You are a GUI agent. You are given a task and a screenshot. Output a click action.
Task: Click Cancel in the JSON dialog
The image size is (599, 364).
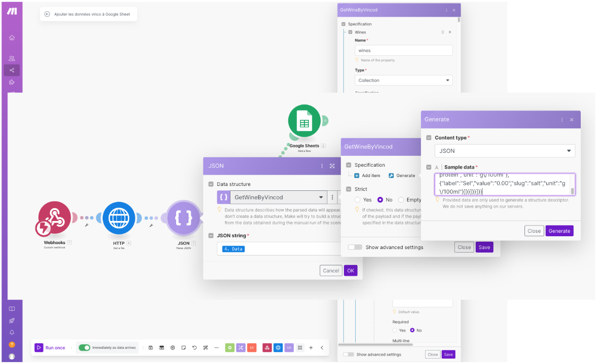click(331, 270)
